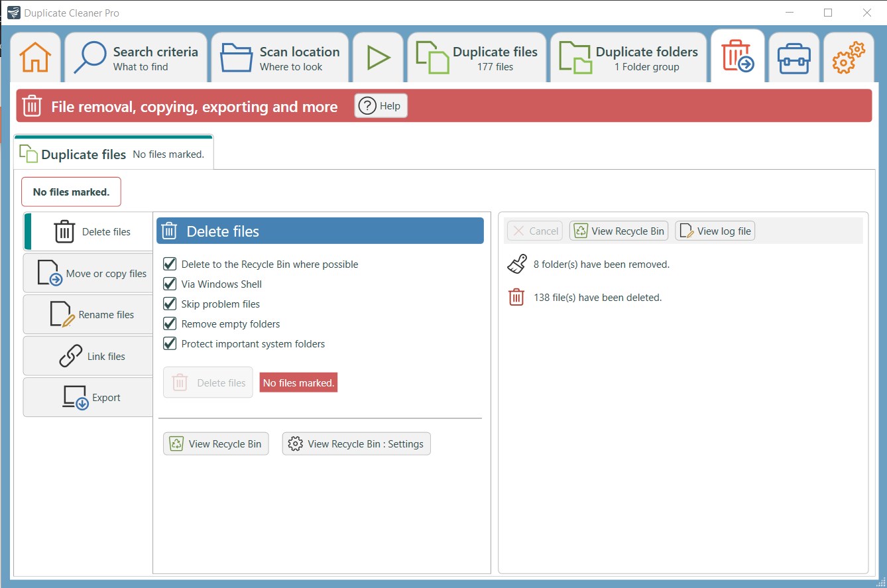Uncheck Delete to the Recycle Bin where possible
The image size is (887, 588).
170,264
